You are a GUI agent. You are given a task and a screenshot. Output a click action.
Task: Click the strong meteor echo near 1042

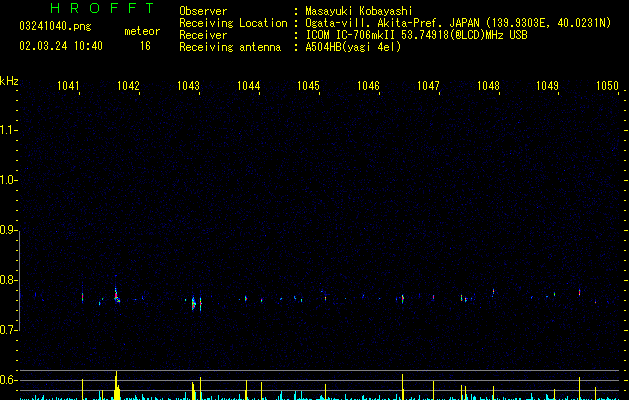(x=117, y=295)
